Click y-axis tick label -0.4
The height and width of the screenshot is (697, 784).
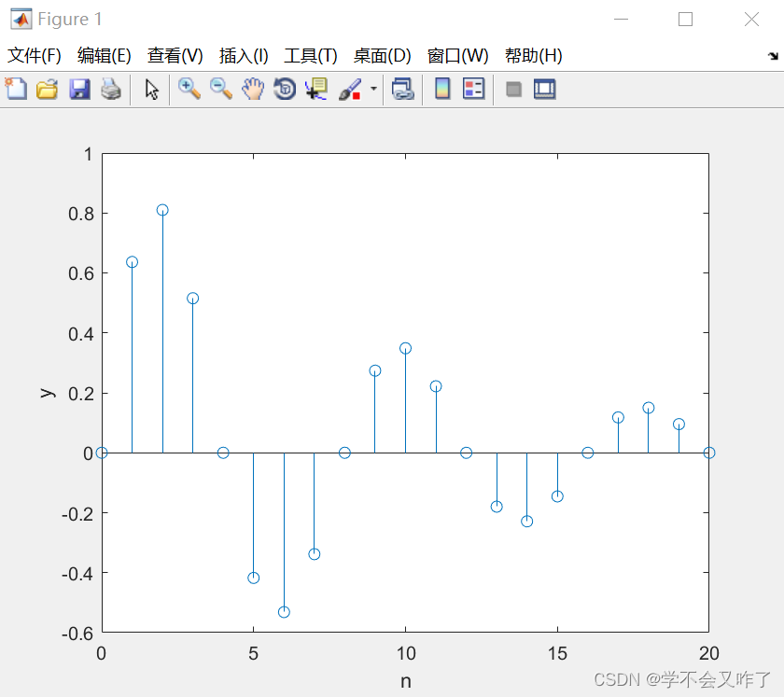(77, 574)
